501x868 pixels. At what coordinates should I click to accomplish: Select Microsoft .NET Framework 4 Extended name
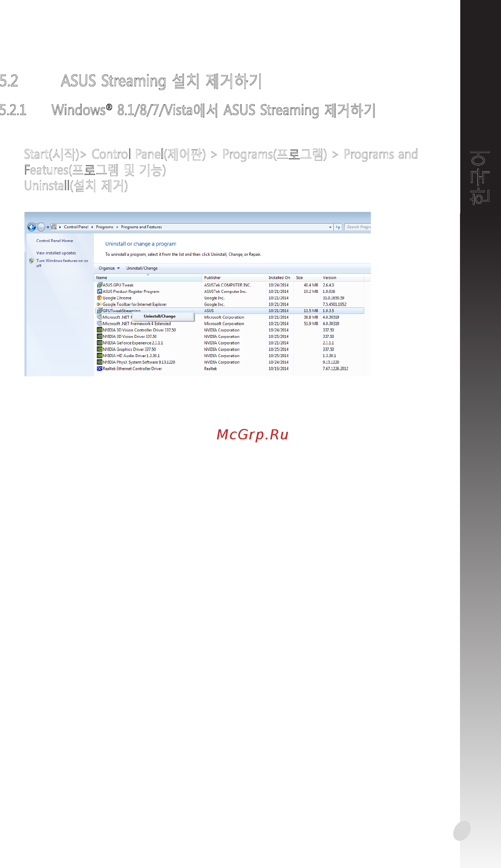pyautogui.click(x=137, y=324)
